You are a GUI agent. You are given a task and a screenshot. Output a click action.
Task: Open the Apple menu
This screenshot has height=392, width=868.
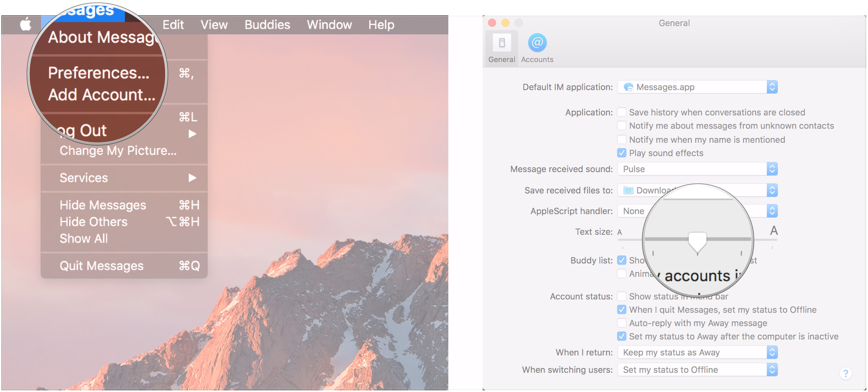tap(26, 25)
